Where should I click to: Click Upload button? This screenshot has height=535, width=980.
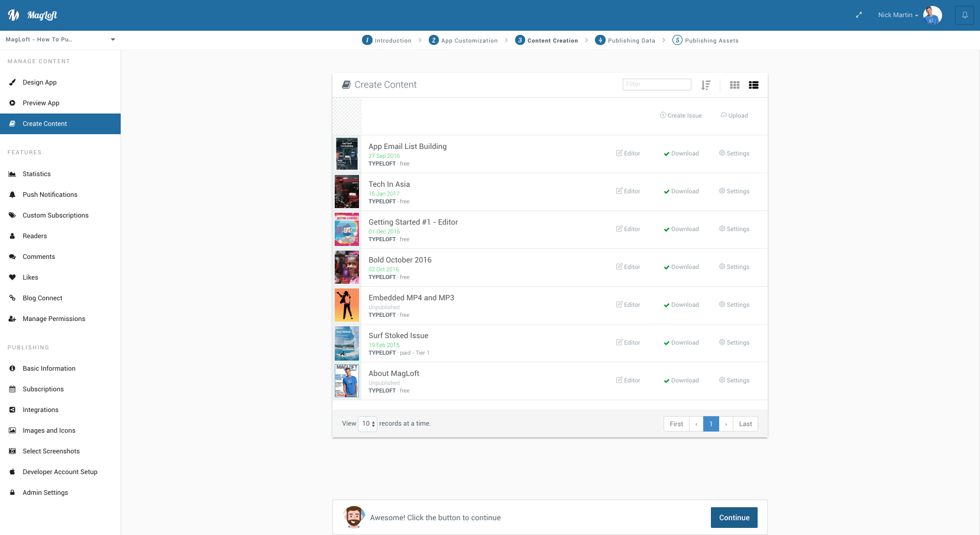click(734, 115)
